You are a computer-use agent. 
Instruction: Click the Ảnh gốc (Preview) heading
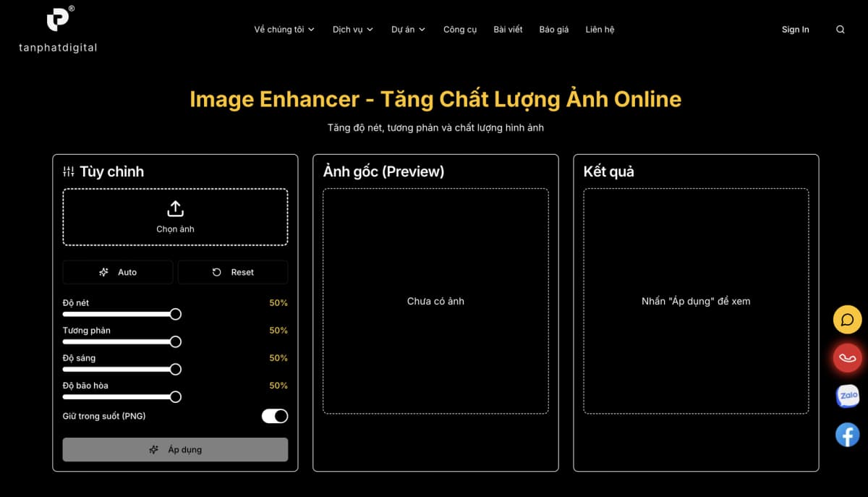pos(383,171)
